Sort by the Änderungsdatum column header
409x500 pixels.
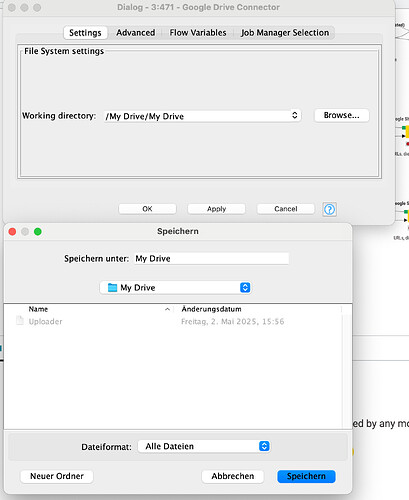[211, 309]
